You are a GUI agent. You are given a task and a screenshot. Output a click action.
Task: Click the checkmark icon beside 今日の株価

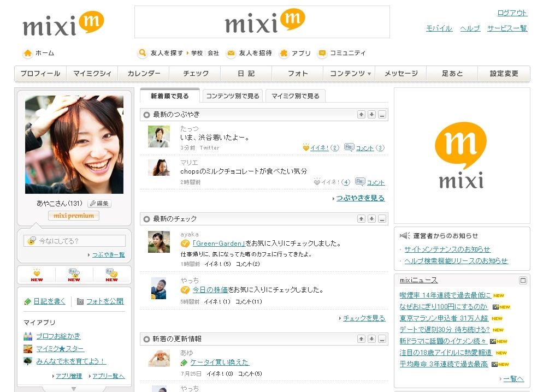click(x=185, y=288)
